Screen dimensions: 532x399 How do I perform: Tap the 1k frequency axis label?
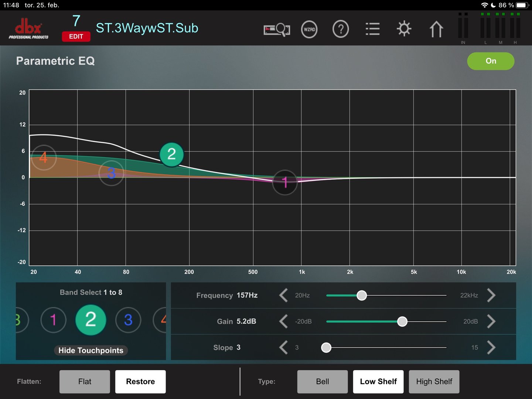[x=302, y=272]
